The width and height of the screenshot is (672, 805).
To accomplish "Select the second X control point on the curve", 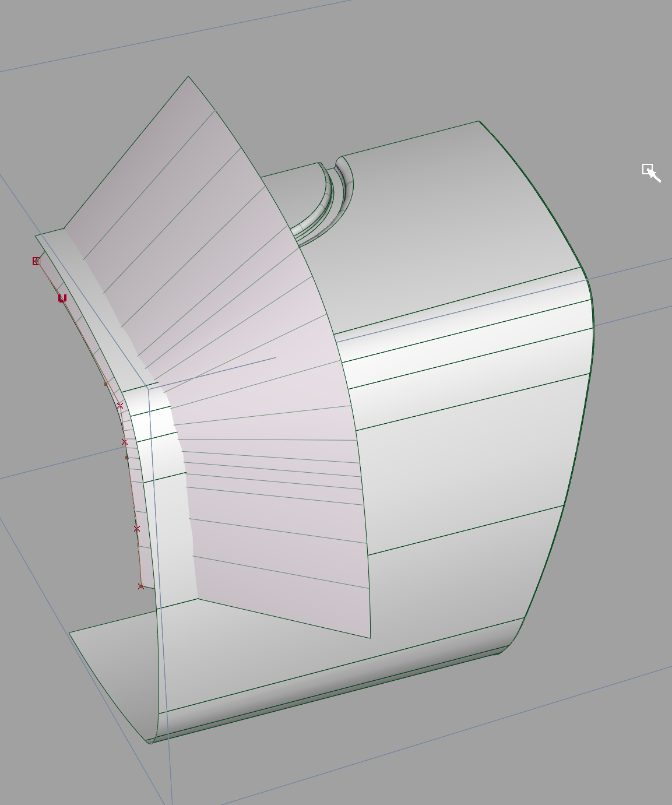I will pos(124,442).
